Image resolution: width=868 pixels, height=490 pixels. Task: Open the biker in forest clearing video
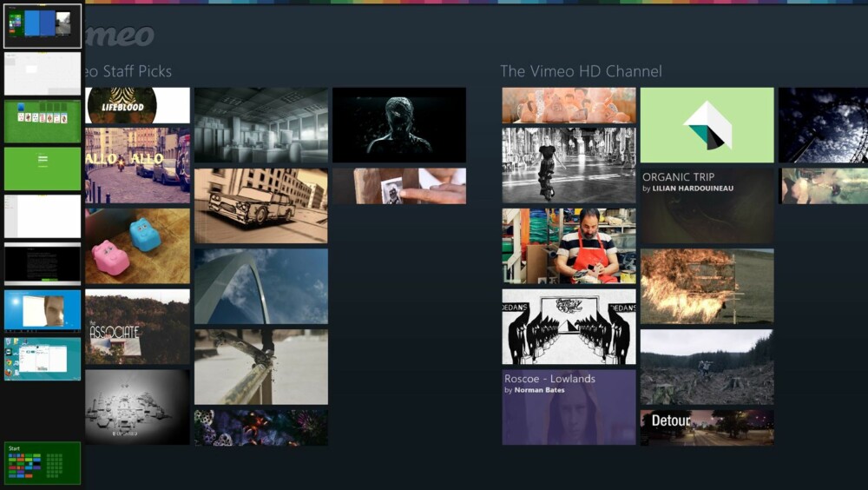(707, 367)
